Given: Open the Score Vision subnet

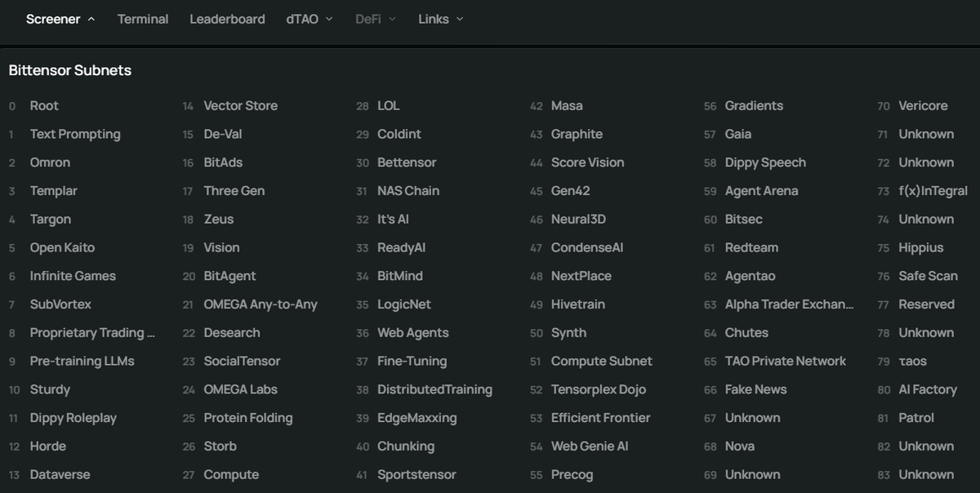Looking at the screenshot, I should coord(587,162).
